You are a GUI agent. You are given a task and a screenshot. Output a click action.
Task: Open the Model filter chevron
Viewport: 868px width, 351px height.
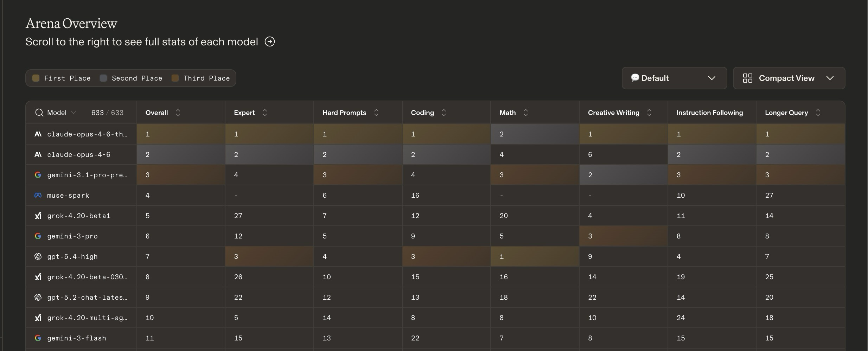74,113
